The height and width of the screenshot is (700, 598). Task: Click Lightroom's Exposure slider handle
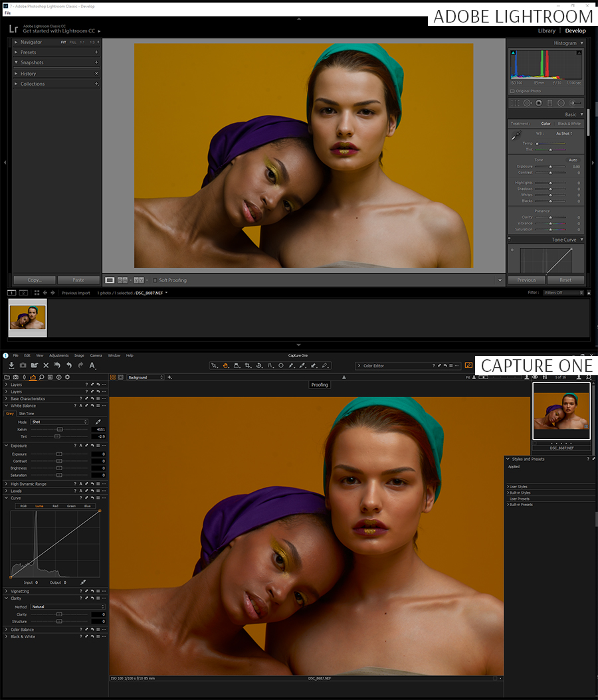tap(551, 167)
